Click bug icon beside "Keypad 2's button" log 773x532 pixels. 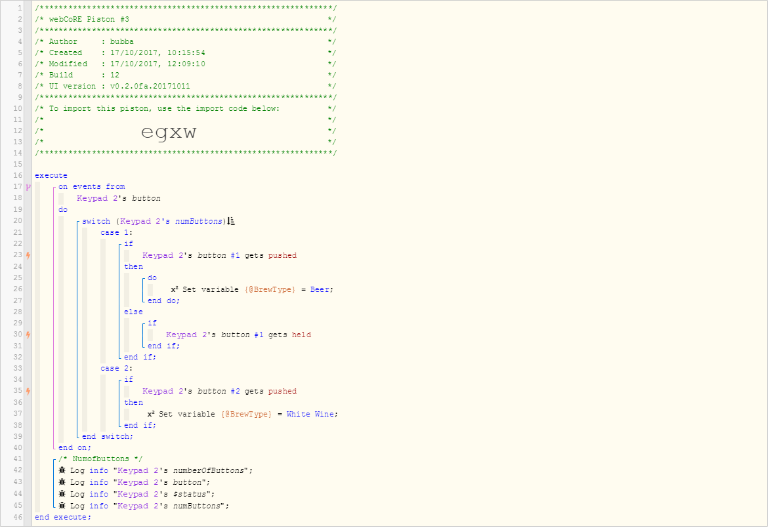[x=62, y=482]
